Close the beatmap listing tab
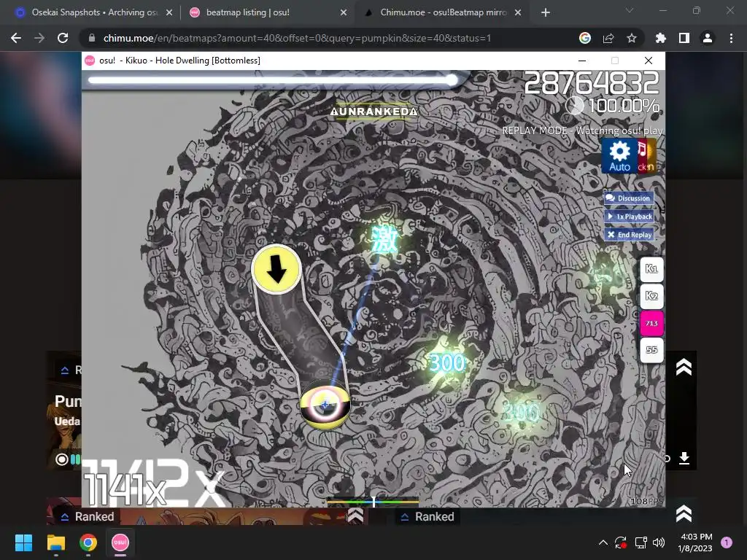 click(344, 13)
